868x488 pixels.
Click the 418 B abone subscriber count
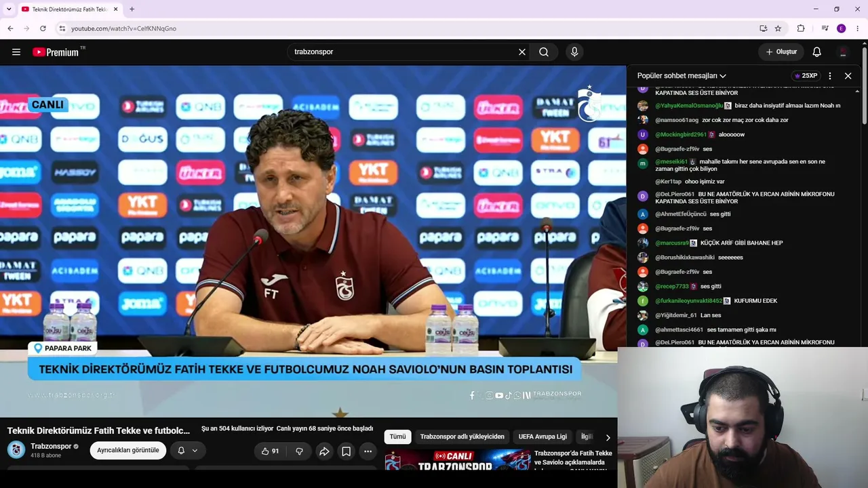46,455
